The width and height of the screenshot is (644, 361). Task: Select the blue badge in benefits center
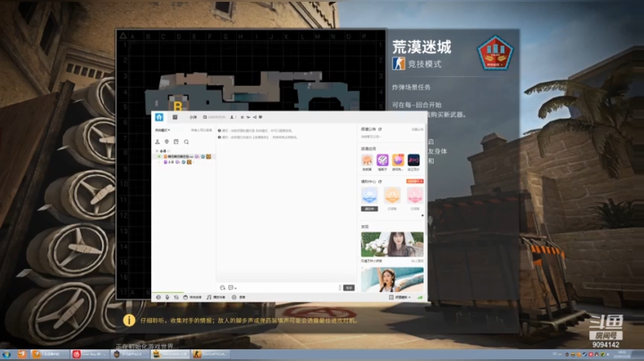coord(369,196)
